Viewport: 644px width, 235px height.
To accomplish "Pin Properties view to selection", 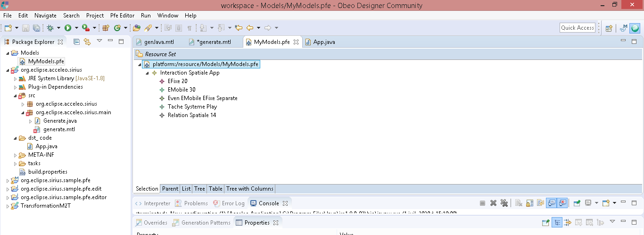I will point(546,222).
